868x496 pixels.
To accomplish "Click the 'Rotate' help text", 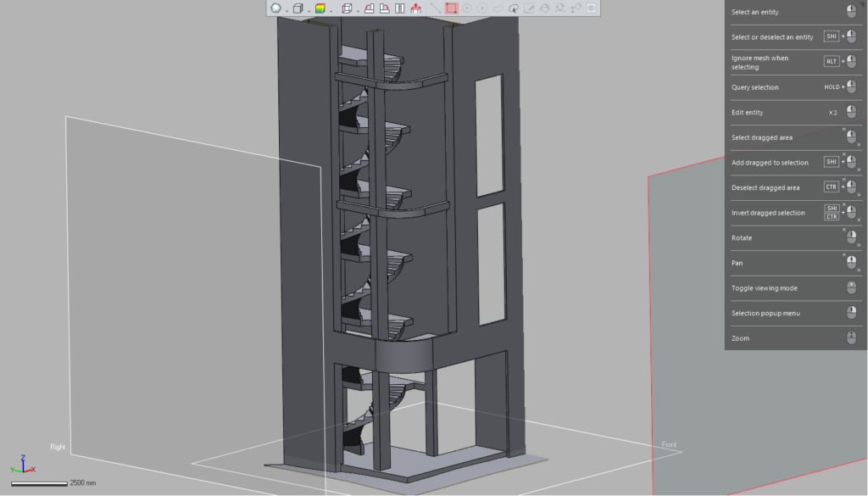I will (741, 238).
